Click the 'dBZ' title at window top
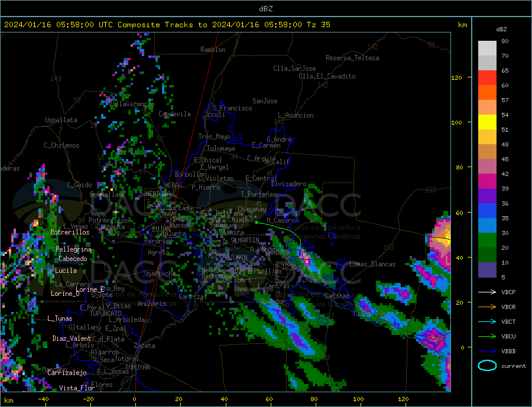Image resolution: width=532 pixels, height=407 pixels. click(265, 9)
